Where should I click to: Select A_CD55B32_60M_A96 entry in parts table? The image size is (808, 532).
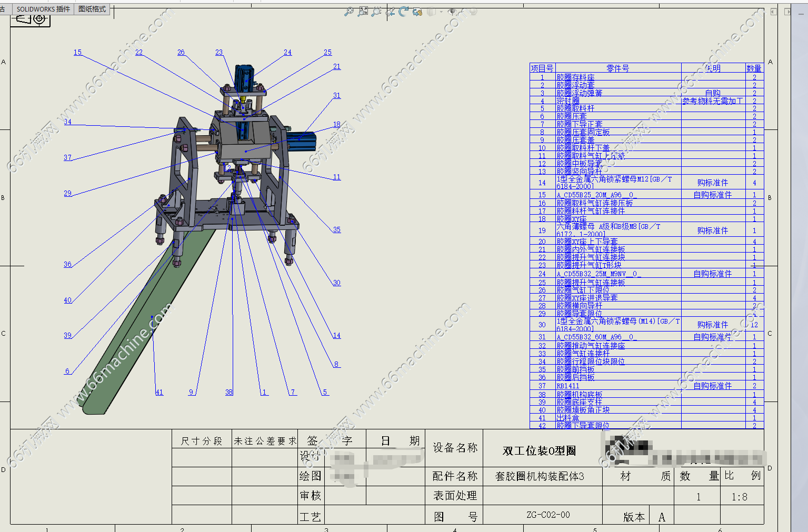coord(596,337)
